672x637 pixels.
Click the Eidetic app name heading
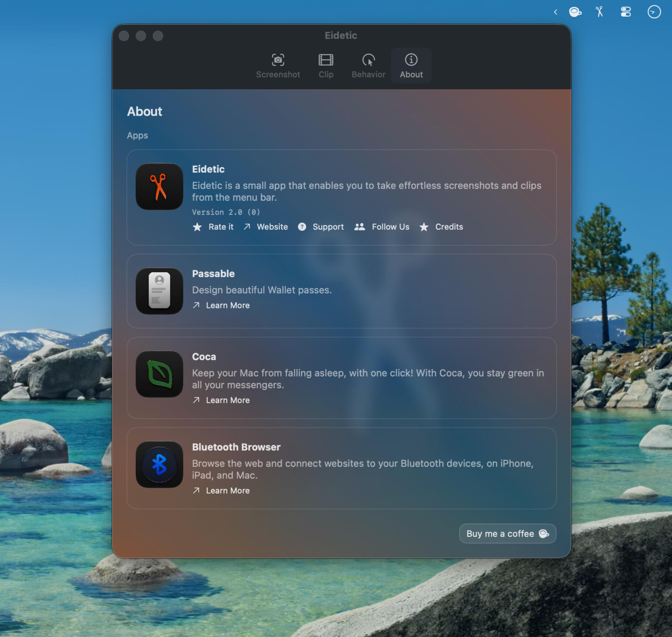(x=208, y=169)
